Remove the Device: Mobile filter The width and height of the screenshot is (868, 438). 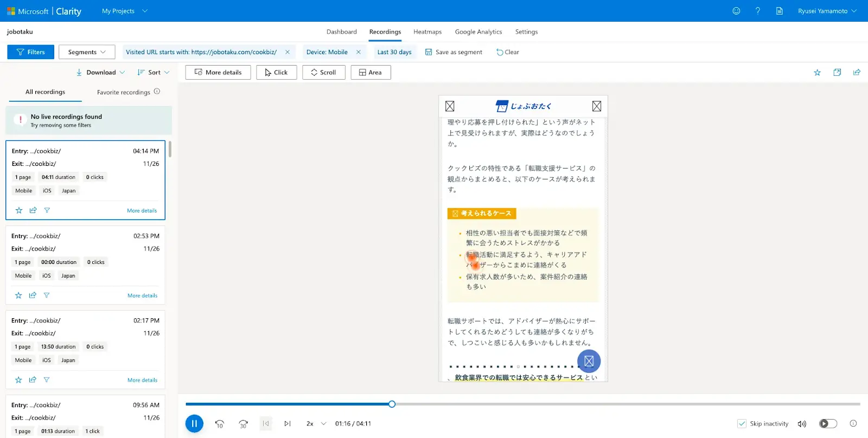point(359,52)
